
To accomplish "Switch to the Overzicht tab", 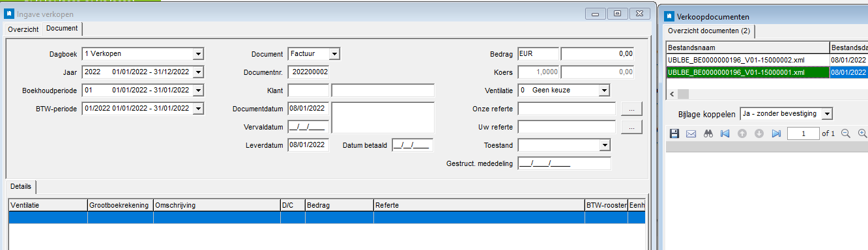I will click(23, 29).
